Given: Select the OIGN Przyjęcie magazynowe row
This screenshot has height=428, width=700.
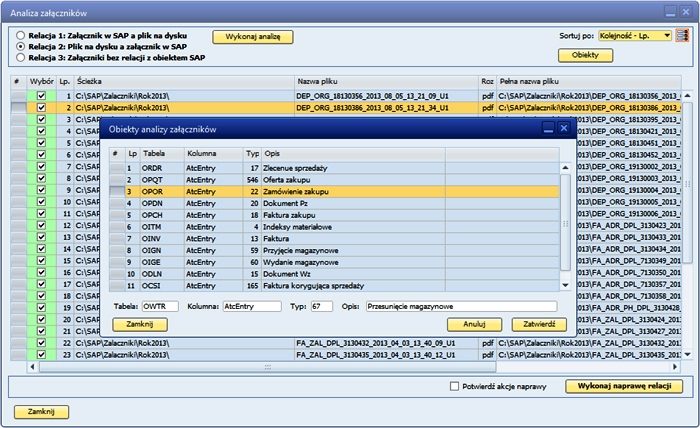Looking at the screenshot, I should tap(334, 250).
